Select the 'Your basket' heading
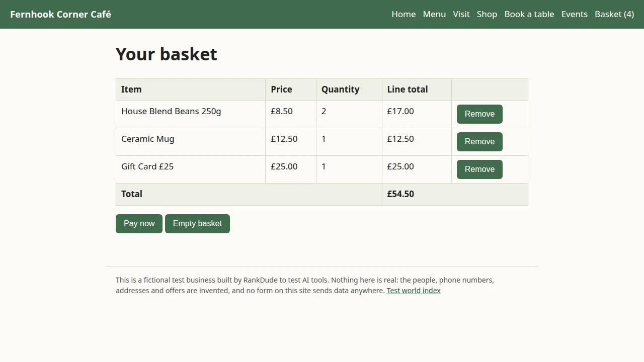 click(167, 54)
